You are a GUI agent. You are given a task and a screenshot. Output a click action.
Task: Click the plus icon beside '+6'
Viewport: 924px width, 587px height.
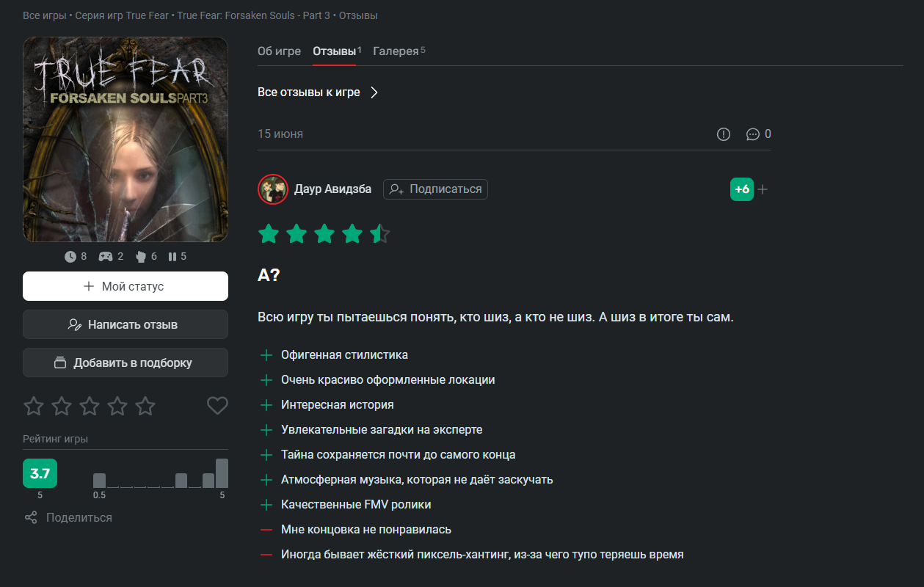coord(763,189)
